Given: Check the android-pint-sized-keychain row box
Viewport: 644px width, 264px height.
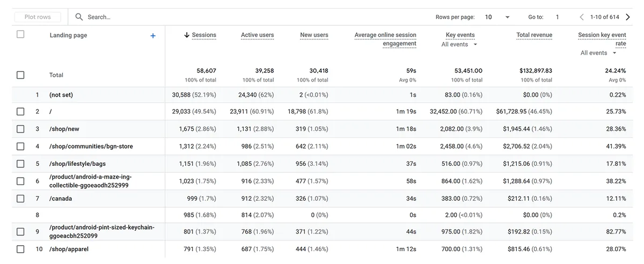Looking at the screenshot, I should [x=20, y=232].
